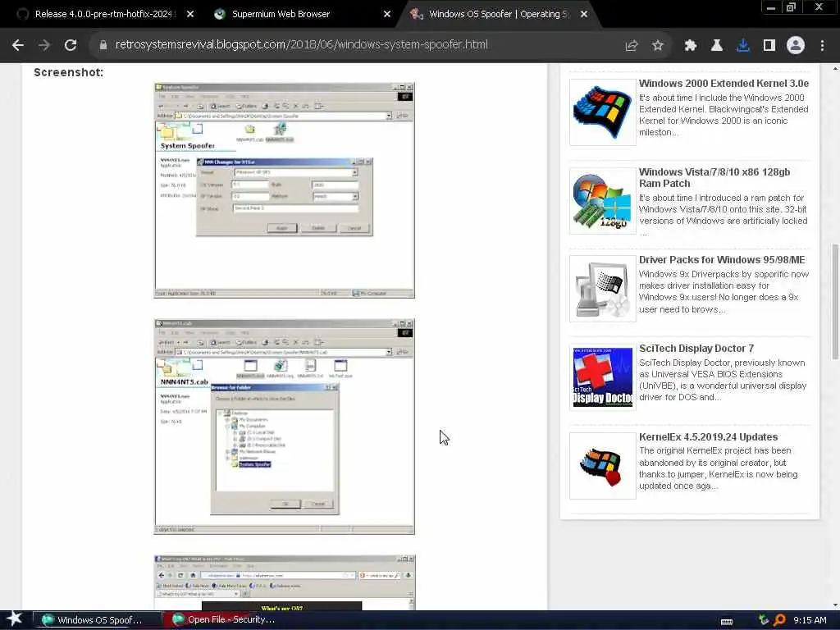Click the keyboard tray icon
This screenshot has width=840, height=630.
click(727, 621)
